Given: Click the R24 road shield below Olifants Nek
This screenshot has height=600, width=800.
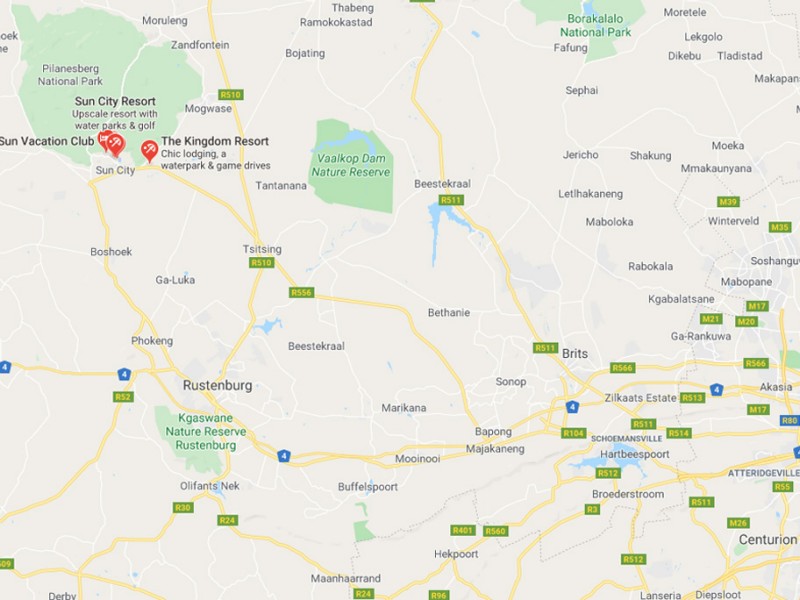Looking at the screenshot, I should click(227, 520).
